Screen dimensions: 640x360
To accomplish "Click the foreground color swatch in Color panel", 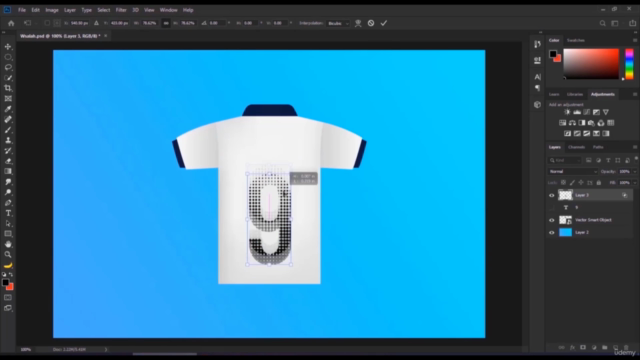I will coord(553,54).
